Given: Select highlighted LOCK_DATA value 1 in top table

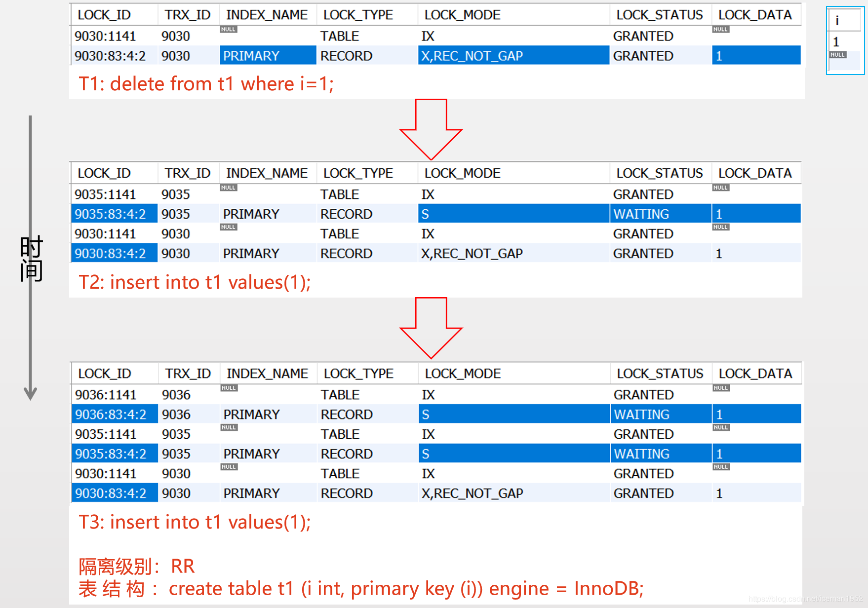Looking at the screenshot, I should (x=756, y=55).
